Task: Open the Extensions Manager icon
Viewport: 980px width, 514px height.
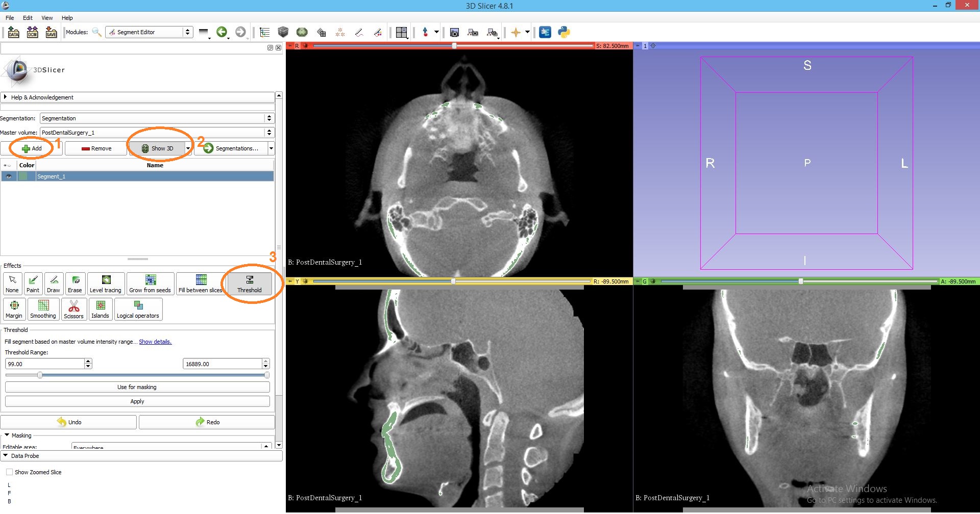Action: (x=545, y=32)
